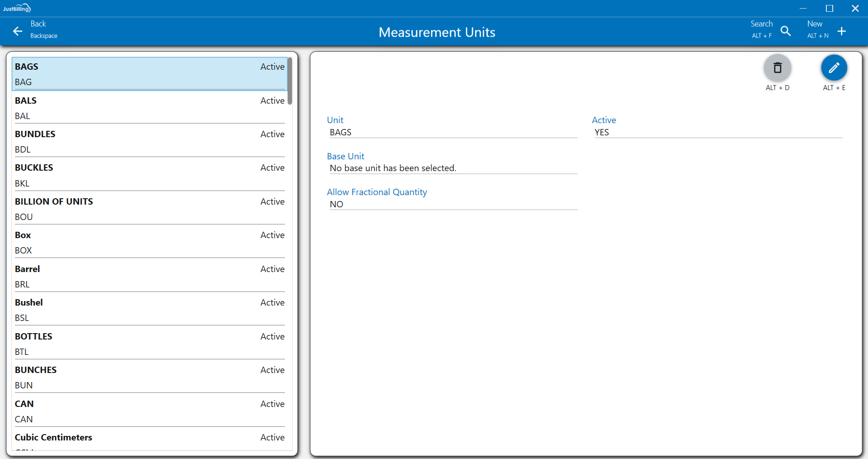Click the Base Unit field
Viewport: 868px width, 459px height.
(x=452, y=168)
